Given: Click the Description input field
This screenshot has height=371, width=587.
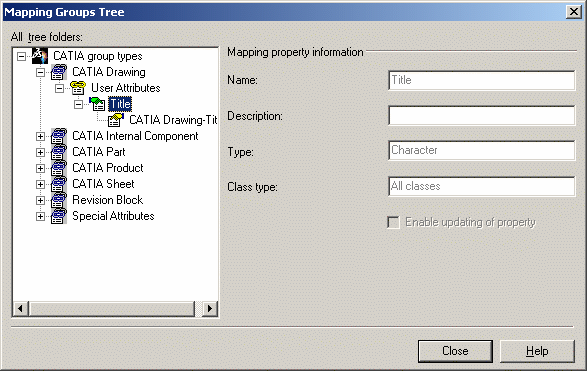Looking at the screenshot, I should point(481,115).
